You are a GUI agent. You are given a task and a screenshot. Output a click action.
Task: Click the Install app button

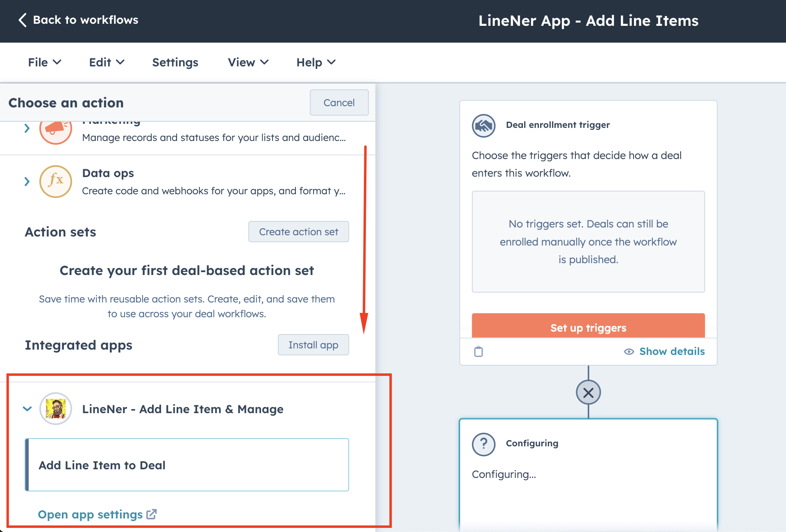tap(313, 345)
